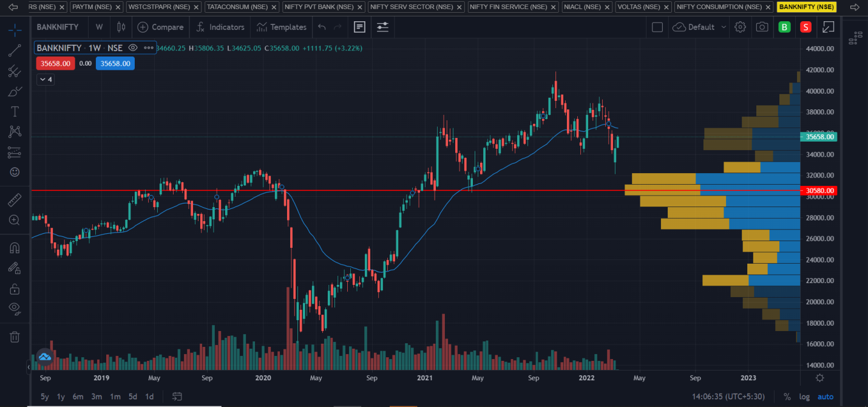Screen dimensions: 868x407
Task: Open chart settings gear icon
Action: point(740,27)
